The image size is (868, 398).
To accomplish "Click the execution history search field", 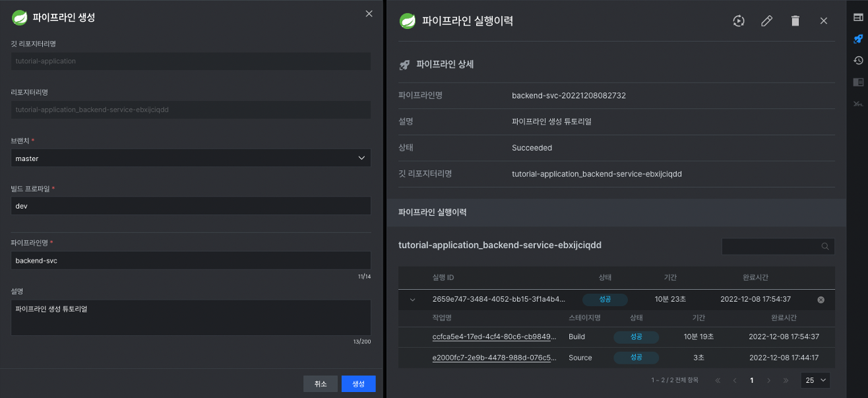I will (x=778, y=246).
